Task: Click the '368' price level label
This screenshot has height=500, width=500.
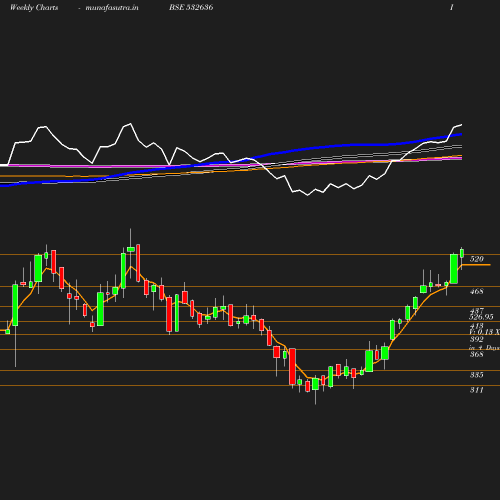Action: pyautogui.click(x=476, y=354)
